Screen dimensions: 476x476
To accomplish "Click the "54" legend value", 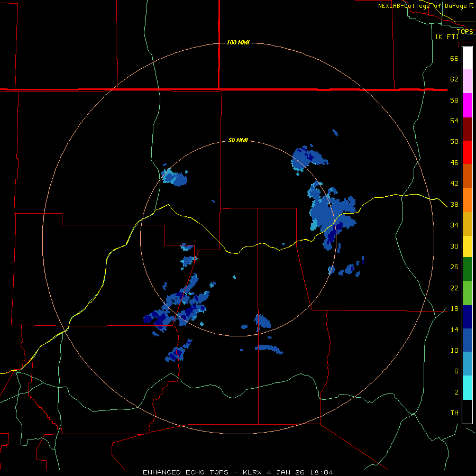I will [454, 121].
